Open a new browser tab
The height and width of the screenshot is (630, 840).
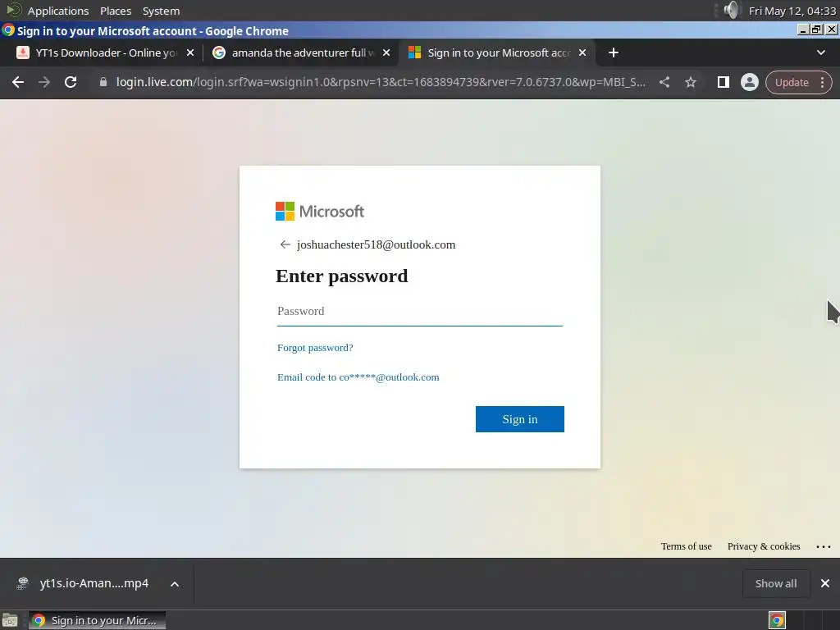(614, 52)
